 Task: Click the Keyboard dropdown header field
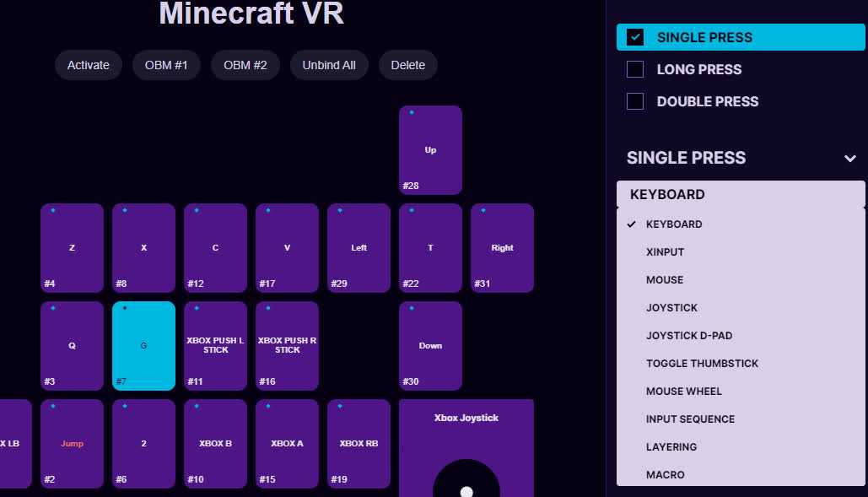tap(740, 194)
